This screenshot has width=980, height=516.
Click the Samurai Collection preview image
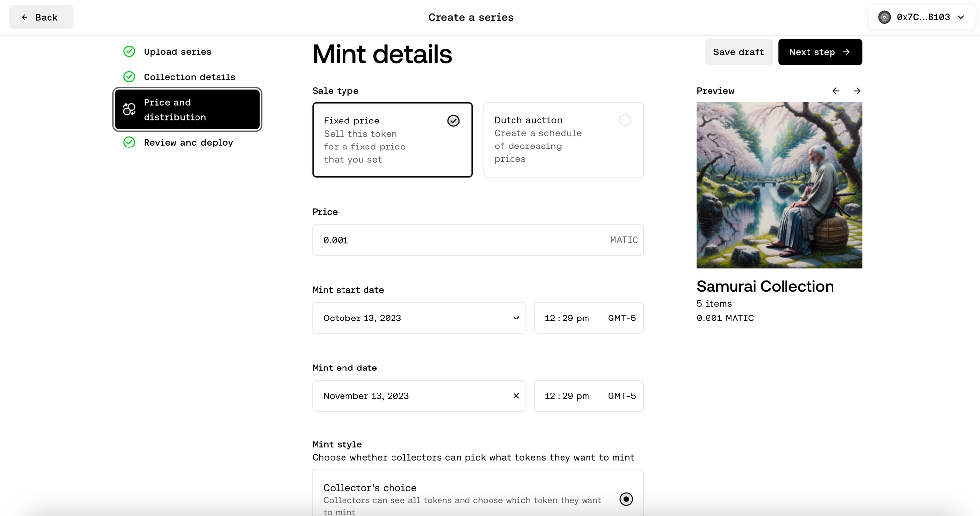coord(780,185)
